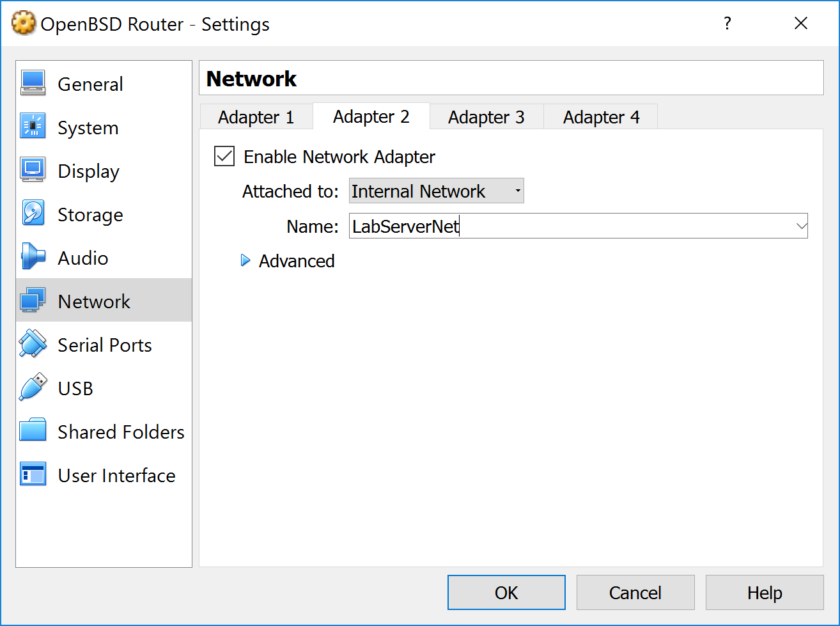
Task: Confirm settings with the OK button
Action: (506, 592)
